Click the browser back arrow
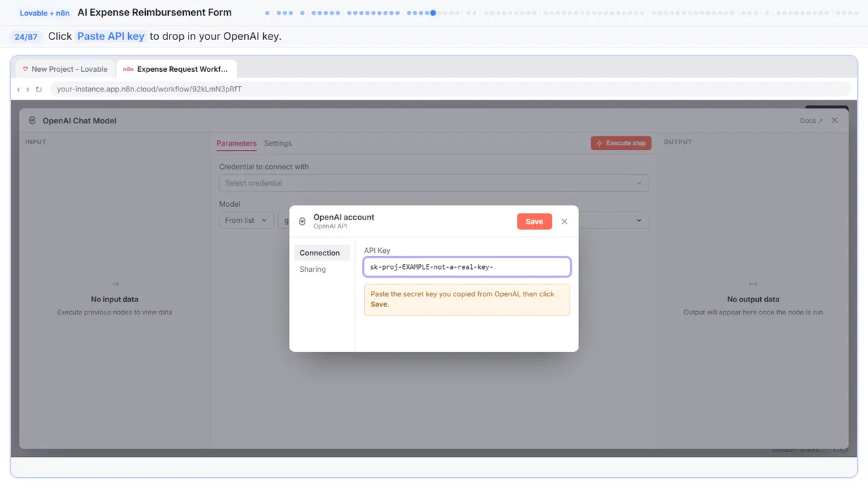Viewport: 868px width, 488px height. point(18,89)
